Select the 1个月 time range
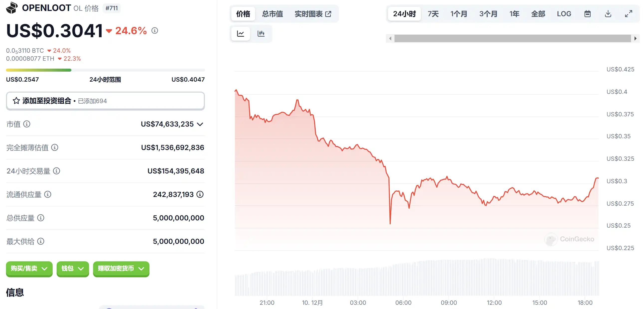Image resolution: width=644 pixels, height=309 pixels. tap(459, 14)
